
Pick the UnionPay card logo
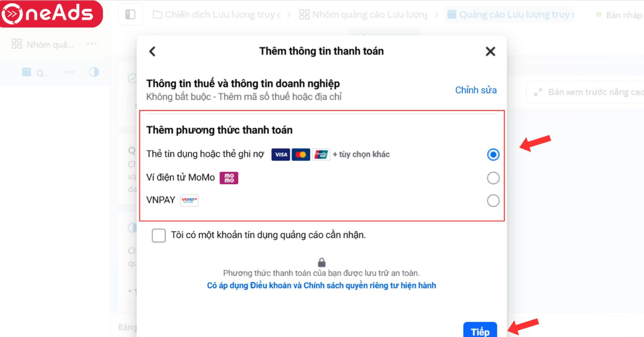321,155
